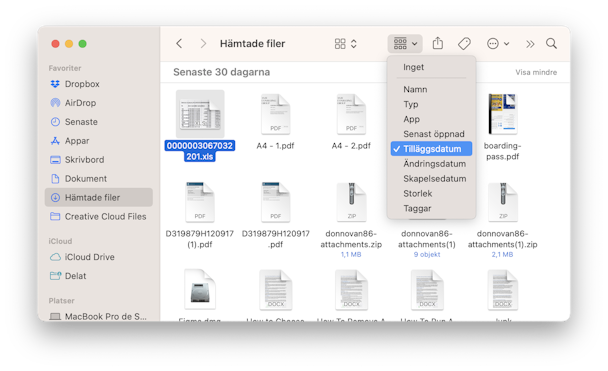The height and width of the screenshot is (371, 608).
Task: Select the A4 - 1.pdf file icon
Action: coord(276,114)
